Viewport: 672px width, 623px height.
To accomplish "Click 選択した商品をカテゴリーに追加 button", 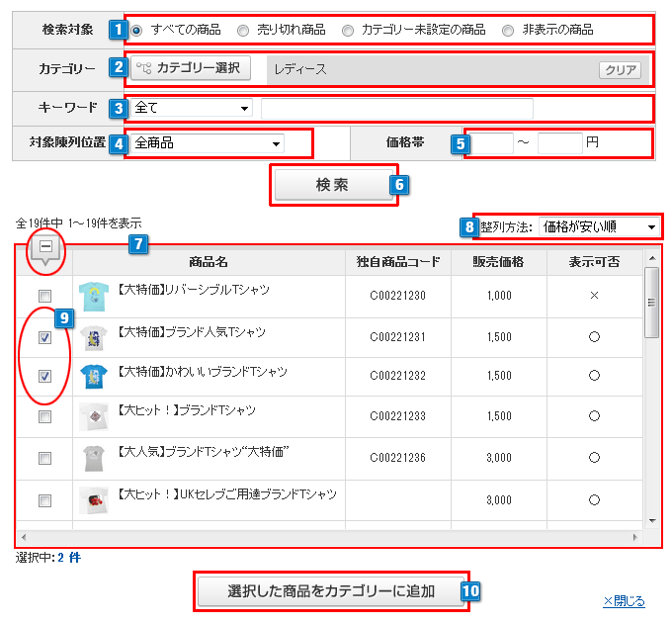I will click(x=330, y=591).
